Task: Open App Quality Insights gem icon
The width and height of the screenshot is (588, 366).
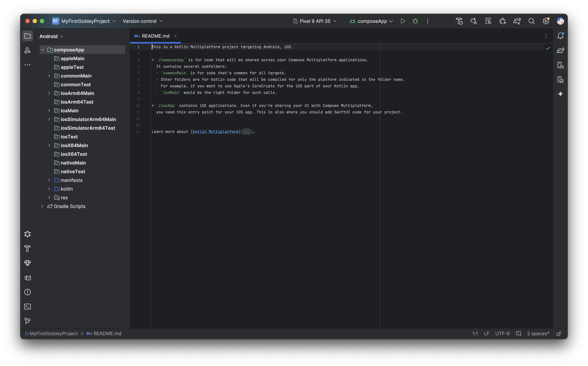Action: coord(28,263)
